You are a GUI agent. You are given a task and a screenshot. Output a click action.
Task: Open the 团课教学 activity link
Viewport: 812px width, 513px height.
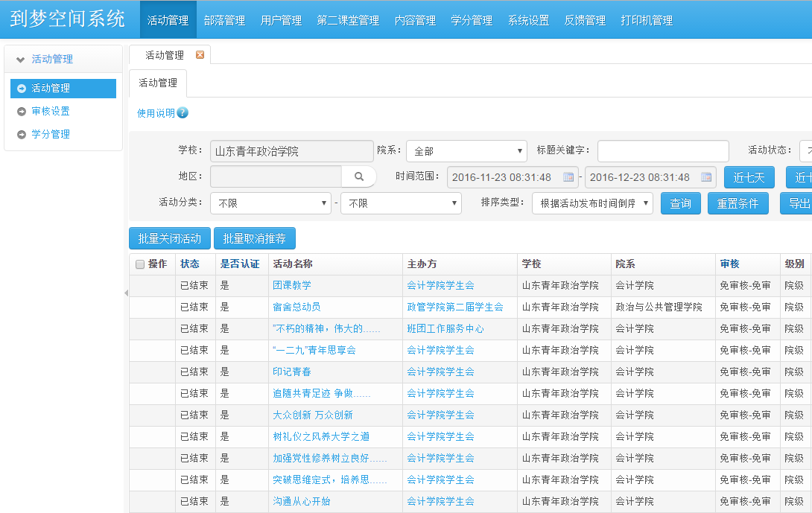point(292,285)
